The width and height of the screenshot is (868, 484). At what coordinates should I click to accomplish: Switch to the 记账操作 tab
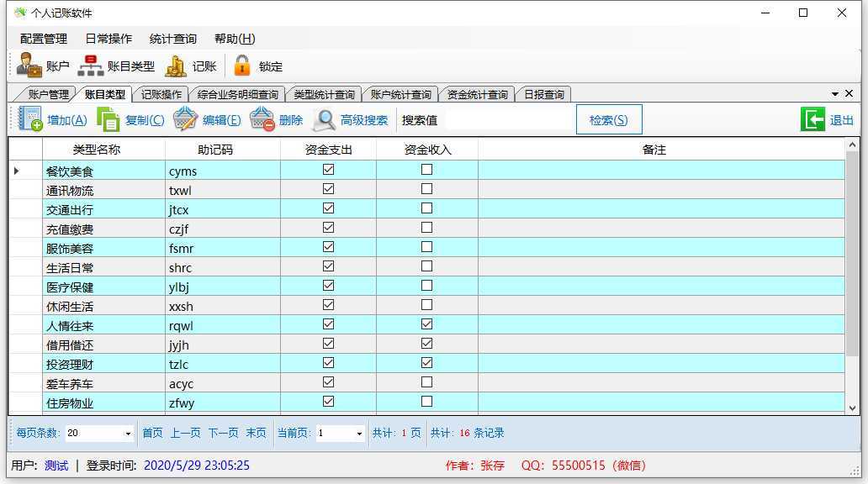(161, 94)
